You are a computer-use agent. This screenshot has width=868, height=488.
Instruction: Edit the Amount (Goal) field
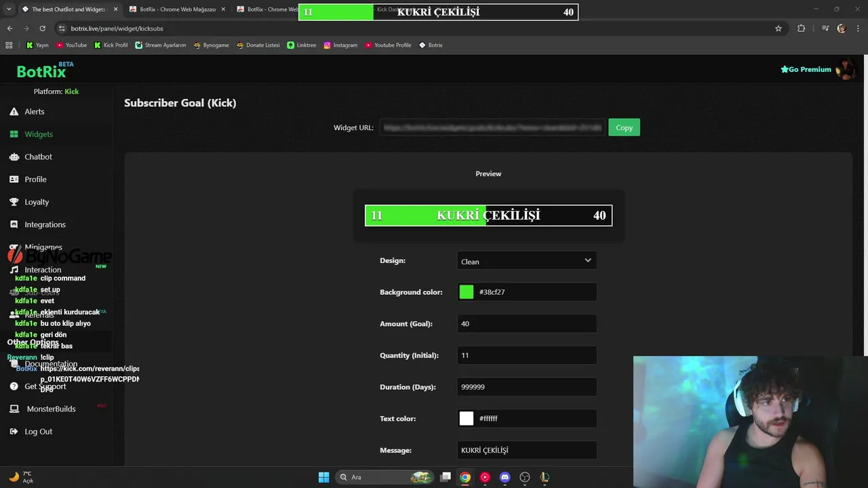[527, 324]
